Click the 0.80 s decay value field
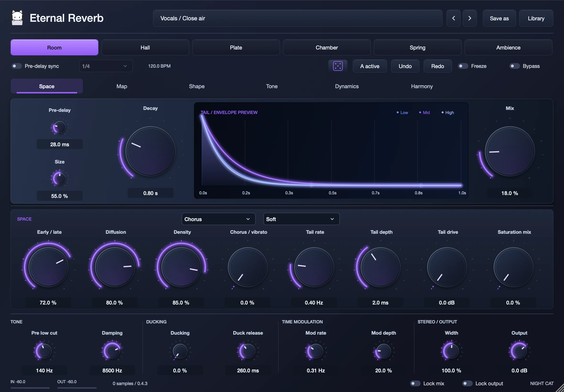The image size is (564, 392). (x=151, y=193)
